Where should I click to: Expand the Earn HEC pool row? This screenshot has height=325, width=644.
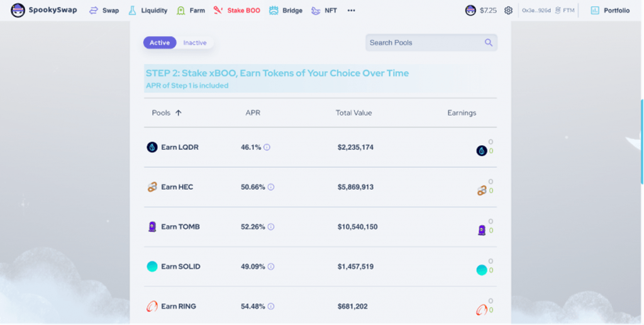pyautogui.click(x=320, y=187)
